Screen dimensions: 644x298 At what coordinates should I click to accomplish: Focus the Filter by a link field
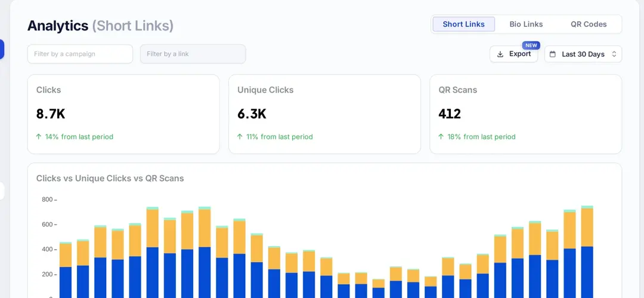193,54
